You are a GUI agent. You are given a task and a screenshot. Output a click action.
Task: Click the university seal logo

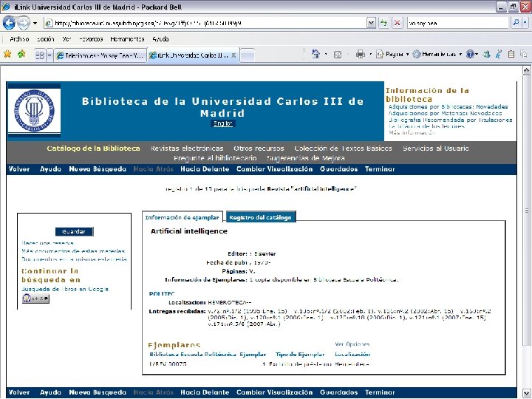click(34, 110)
